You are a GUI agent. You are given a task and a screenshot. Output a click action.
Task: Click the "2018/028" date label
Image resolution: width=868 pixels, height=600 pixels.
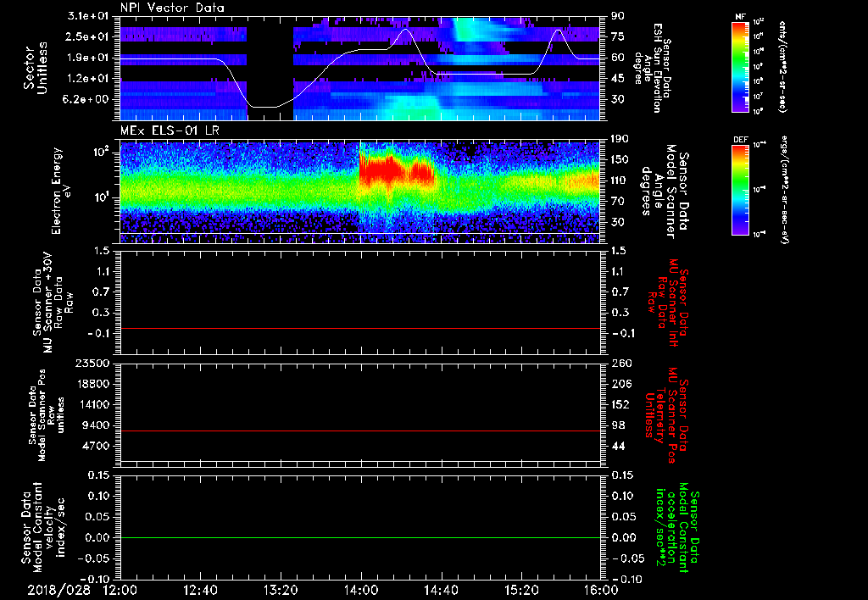coord(58,590)
